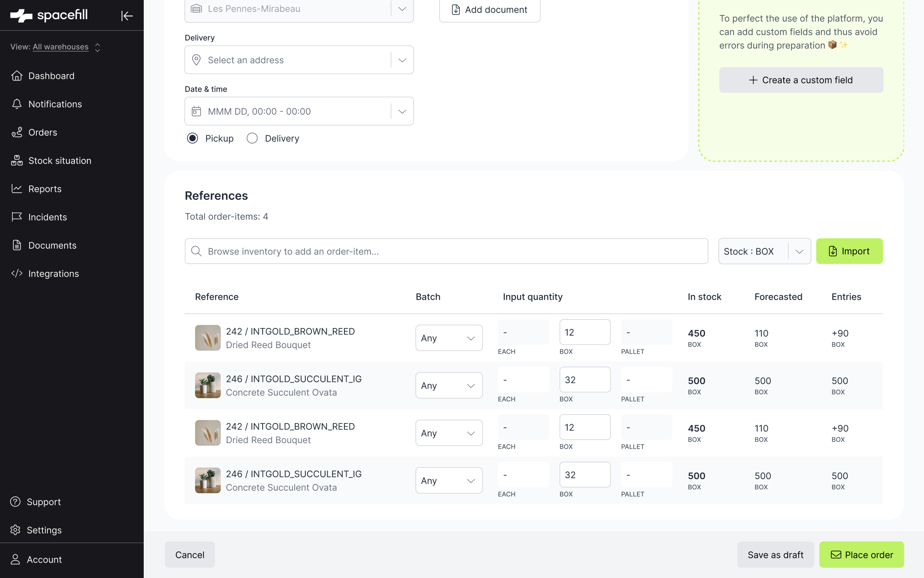Image resolution: width=924 pixels, height=578 pixels.
Task: Expand the Select an address dropdown
Action: point(402,60)
